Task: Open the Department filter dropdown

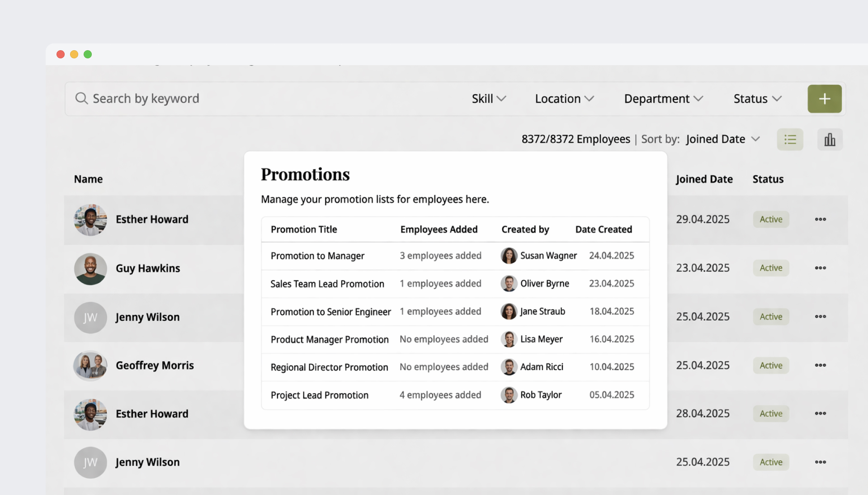Action: 663,99
